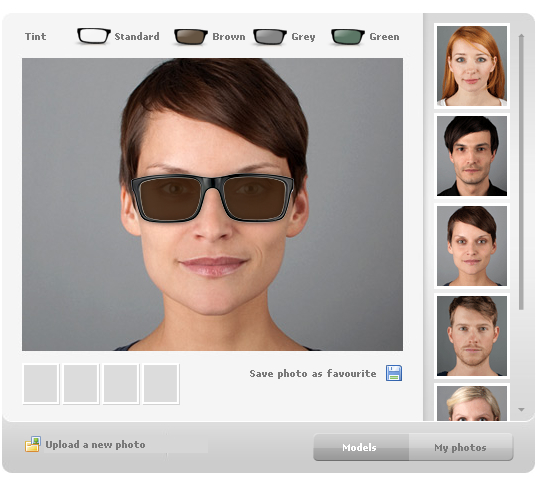Click the upload folder icon

click(33, 444)
